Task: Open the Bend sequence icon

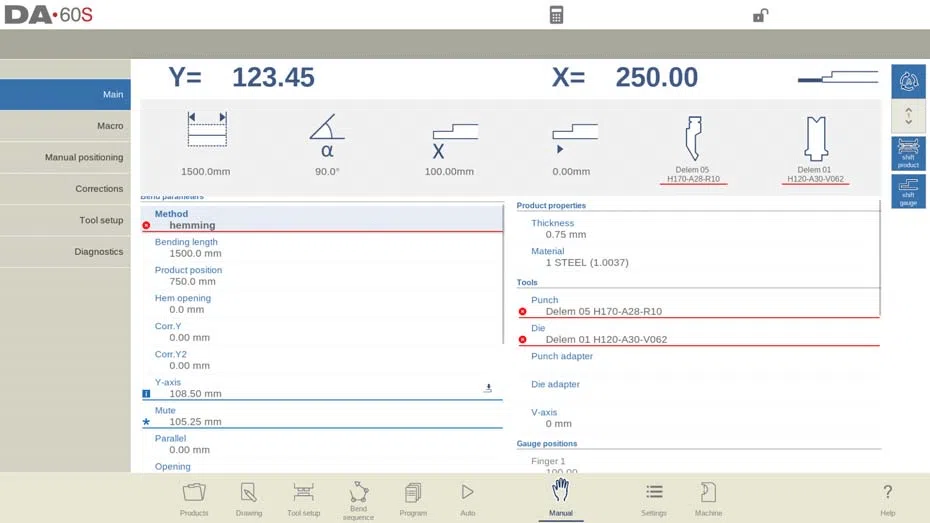Action: point(358,500)
